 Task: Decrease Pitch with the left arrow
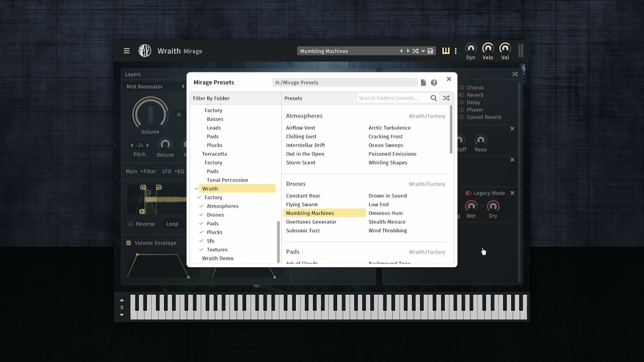132,145
